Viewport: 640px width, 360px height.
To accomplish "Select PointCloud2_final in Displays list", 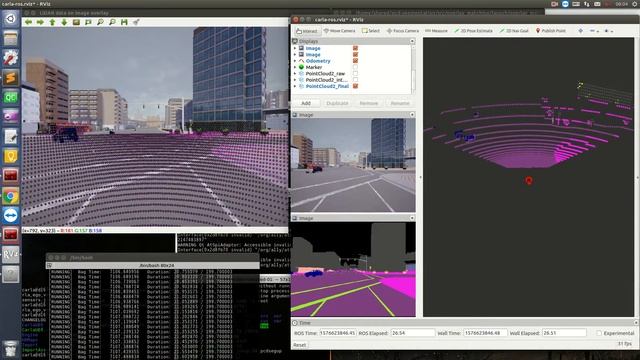I will pyautogui.click(x=327, y=86).
